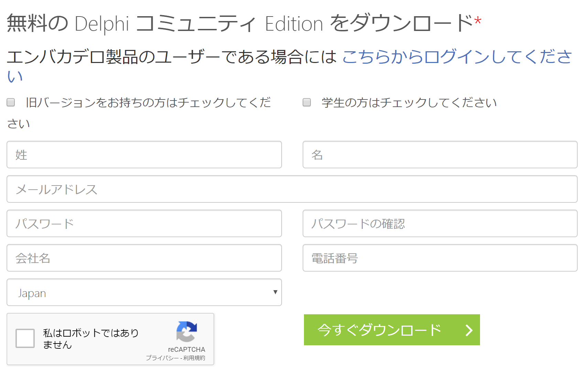The height and width of the screenshot is (369, 588).
Task: Open the Japan country dropdown
Action: (x=144, y=292)
